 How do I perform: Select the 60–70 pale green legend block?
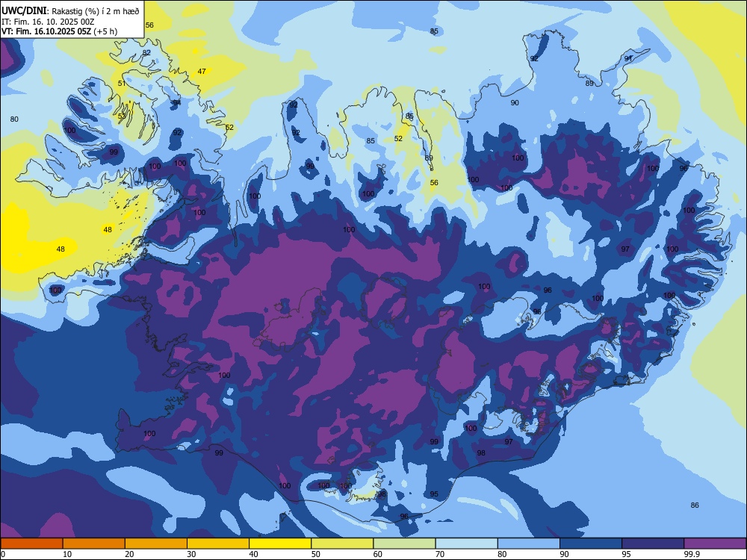click(x=404, y=544)
